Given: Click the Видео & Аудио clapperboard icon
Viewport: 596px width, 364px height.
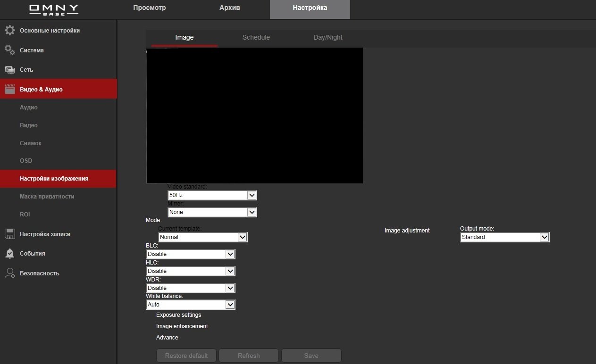Looking at the screenshot, I should click(10, 89).
